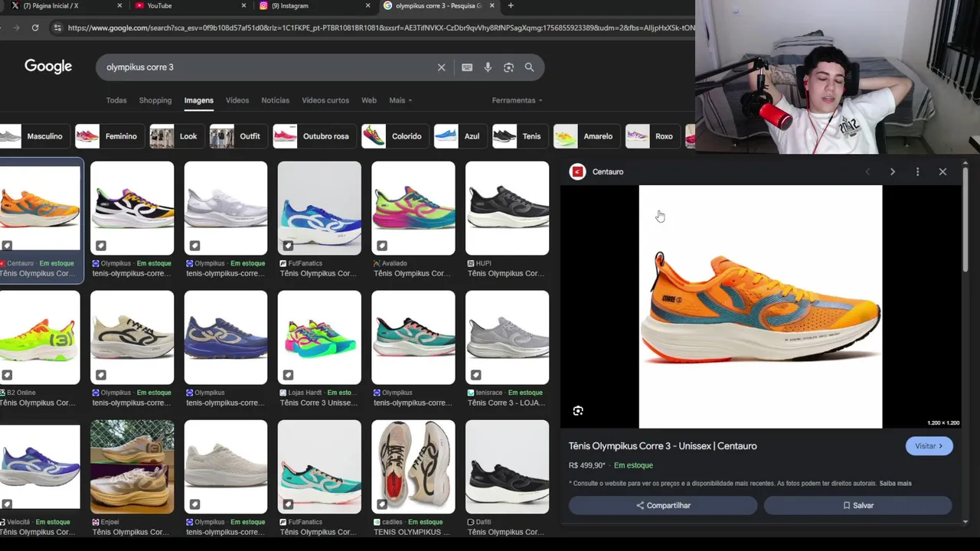Select the Enjoei beige shoes photo thumbnail

click(132, 466)
